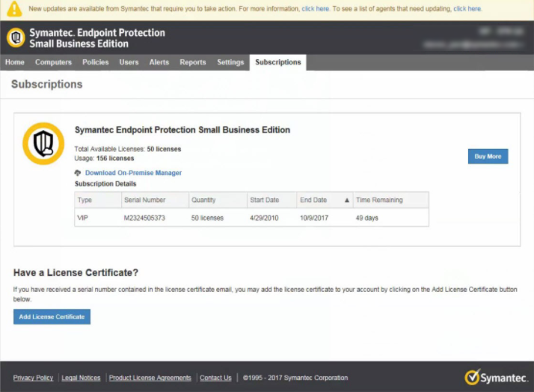Follow the Download On-Premise Manager link

[x=133, y=173]
